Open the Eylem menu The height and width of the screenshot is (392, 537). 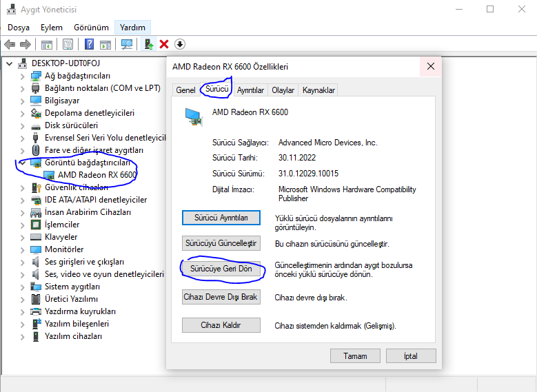pyautogui.click(x=52, y=28)
